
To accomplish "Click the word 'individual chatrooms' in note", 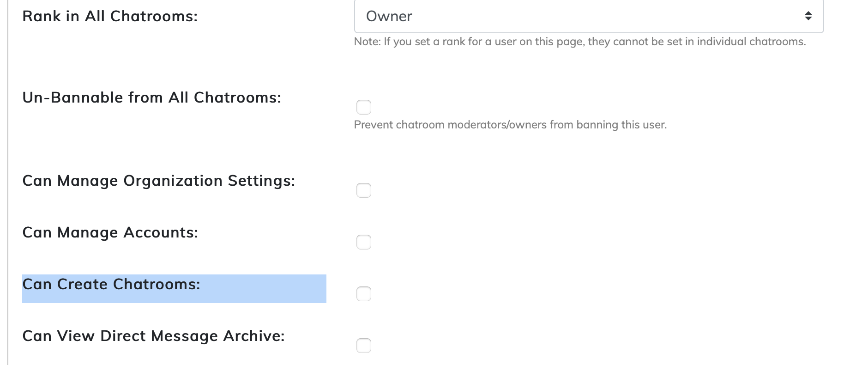I will point(751,42).
